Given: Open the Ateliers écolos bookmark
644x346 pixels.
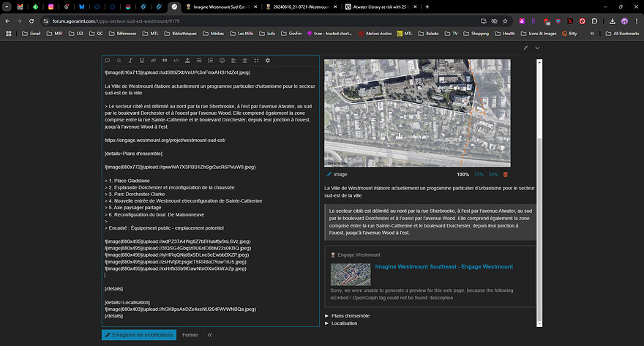Looking at the screenshot, I should coord(374,34).
